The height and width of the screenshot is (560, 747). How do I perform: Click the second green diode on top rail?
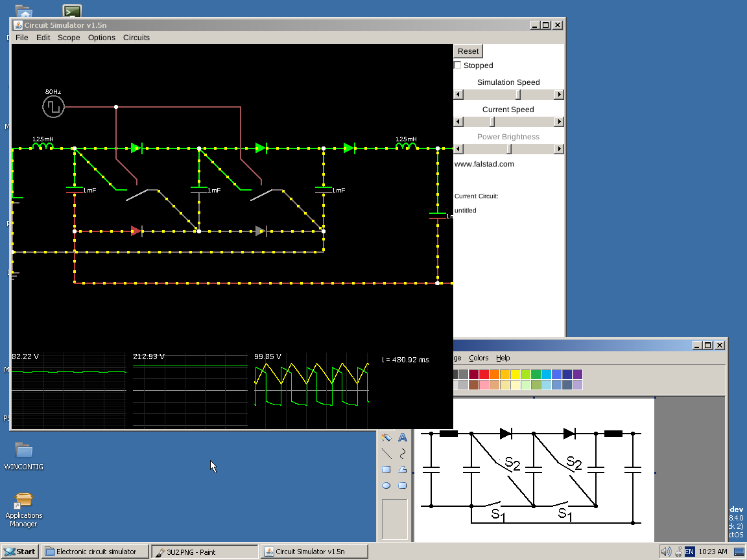261,148
